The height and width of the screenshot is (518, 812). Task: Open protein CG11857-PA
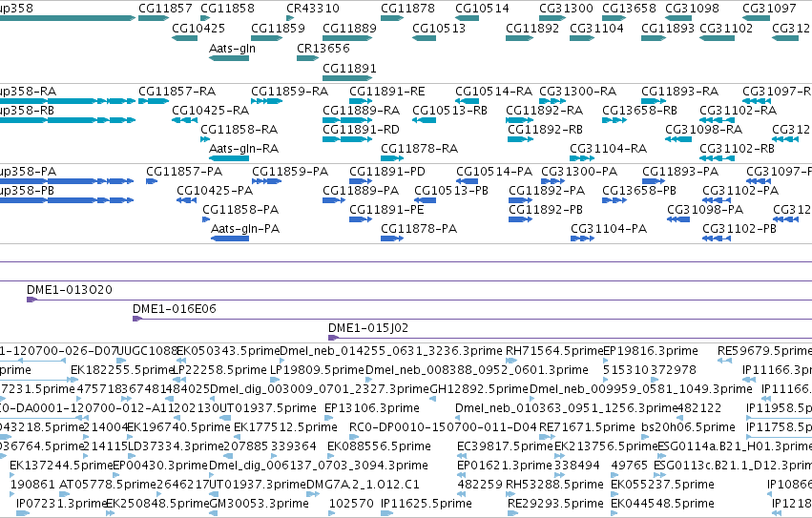click(x=184, y=172)
